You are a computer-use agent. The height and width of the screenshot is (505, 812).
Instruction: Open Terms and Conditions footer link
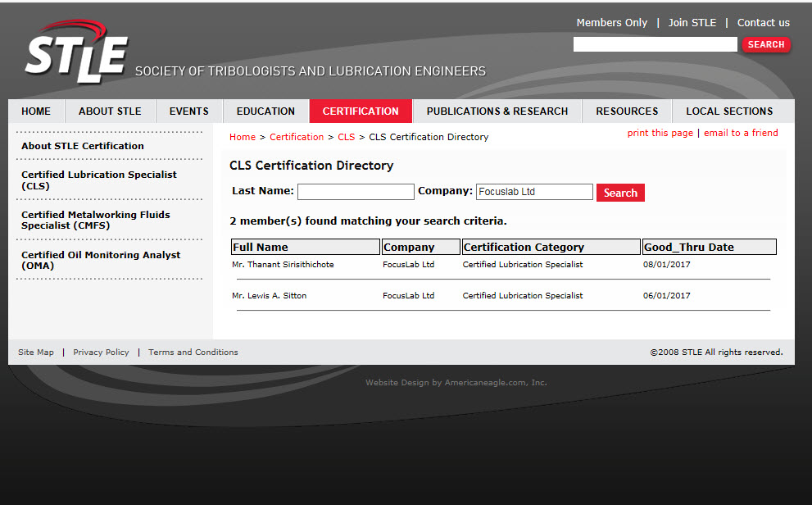pos(193,353)
